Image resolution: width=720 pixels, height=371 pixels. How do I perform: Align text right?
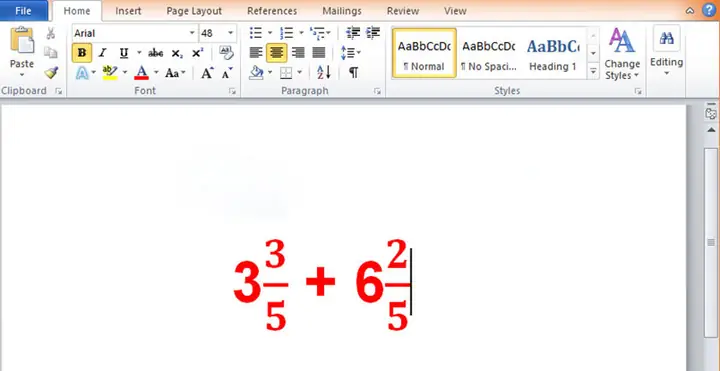(298, 53)
